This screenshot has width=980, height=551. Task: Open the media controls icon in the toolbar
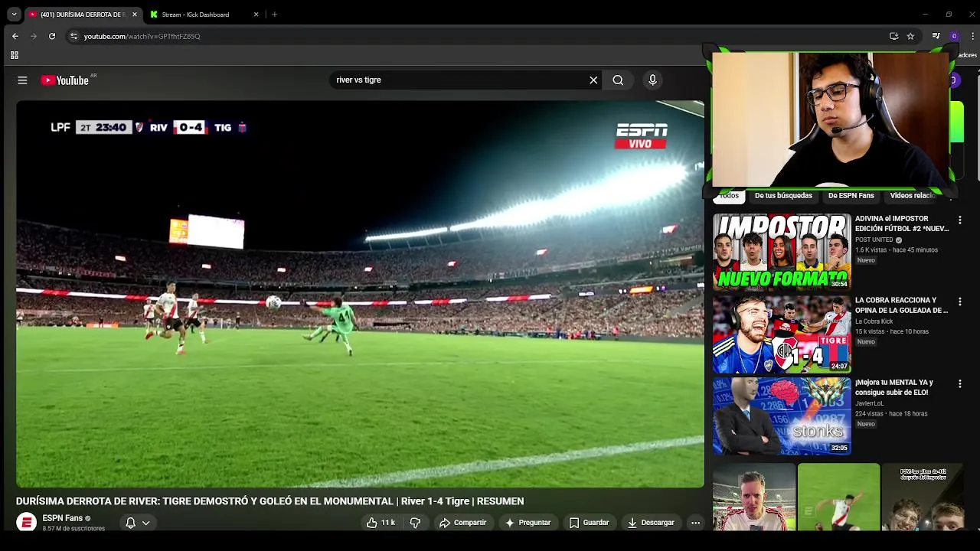[936, 36]
